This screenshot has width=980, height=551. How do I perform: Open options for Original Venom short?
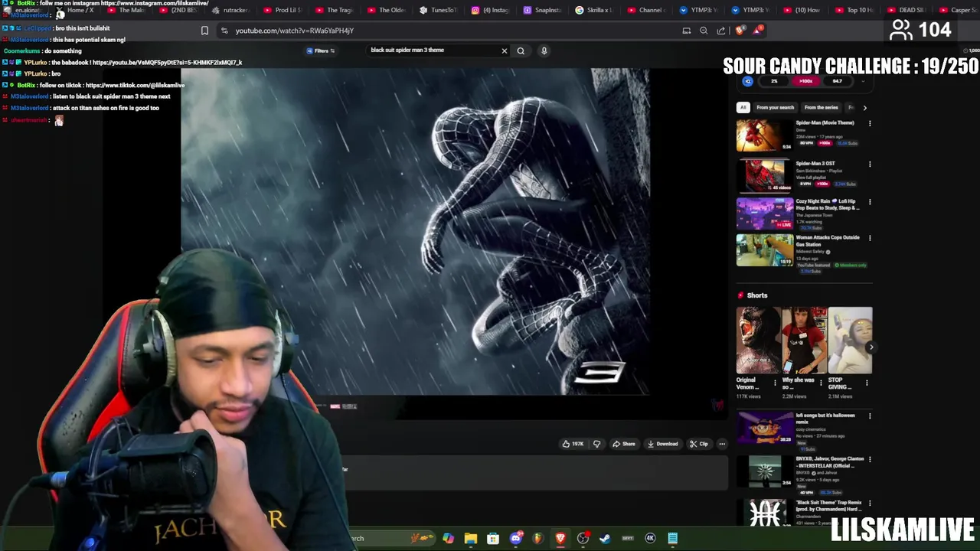[775, 383]
